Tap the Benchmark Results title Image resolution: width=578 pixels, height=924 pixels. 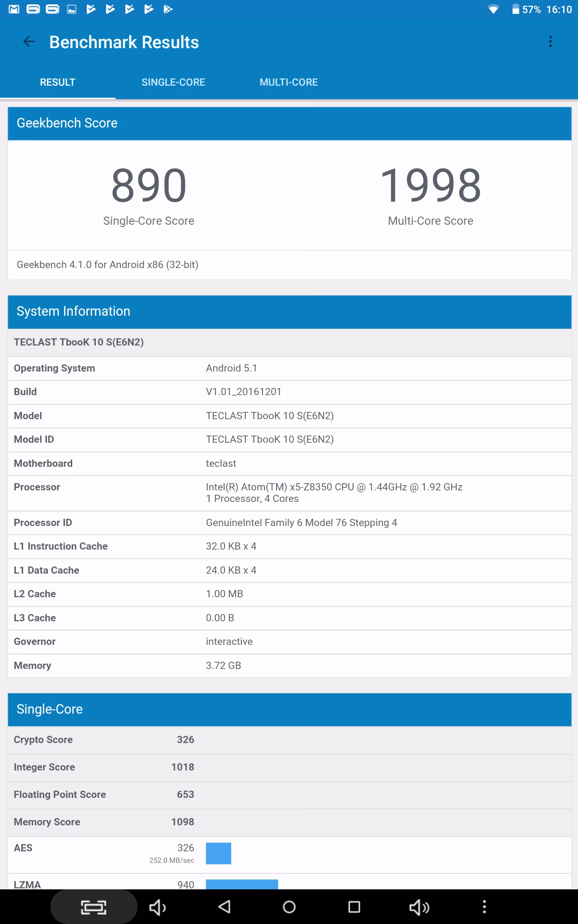(x=124, y=42)
